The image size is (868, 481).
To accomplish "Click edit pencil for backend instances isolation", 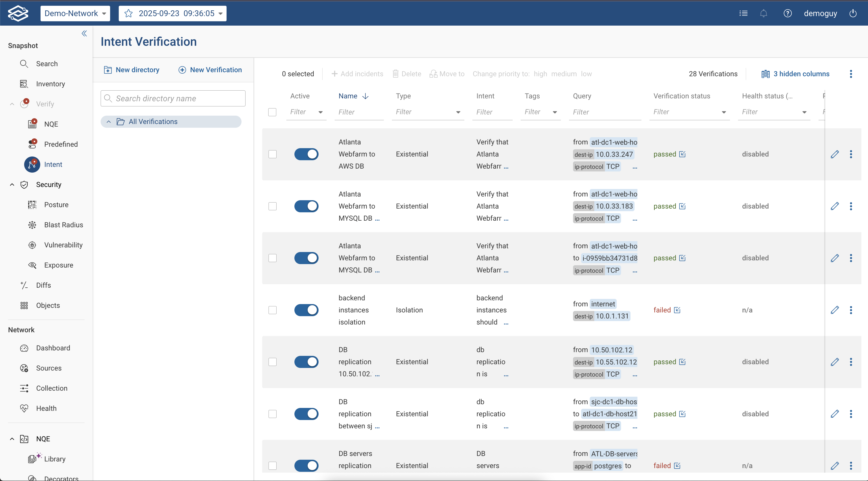I will pos(835,310).
